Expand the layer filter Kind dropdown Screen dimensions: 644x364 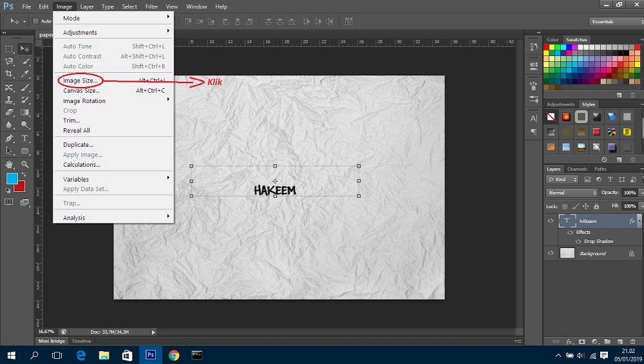tap(562, 180)
